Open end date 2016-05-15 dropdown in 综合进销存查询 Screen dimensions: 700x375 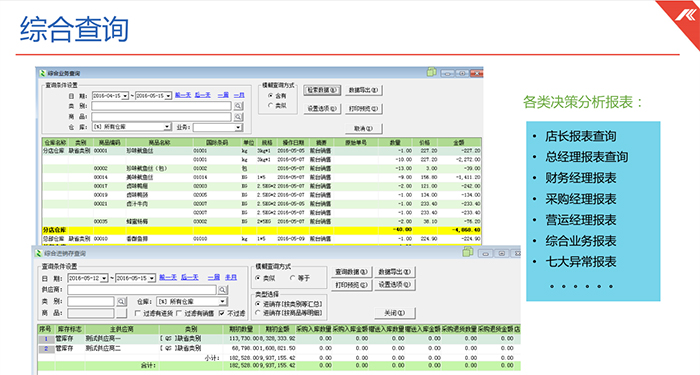[x=152, y=278]
